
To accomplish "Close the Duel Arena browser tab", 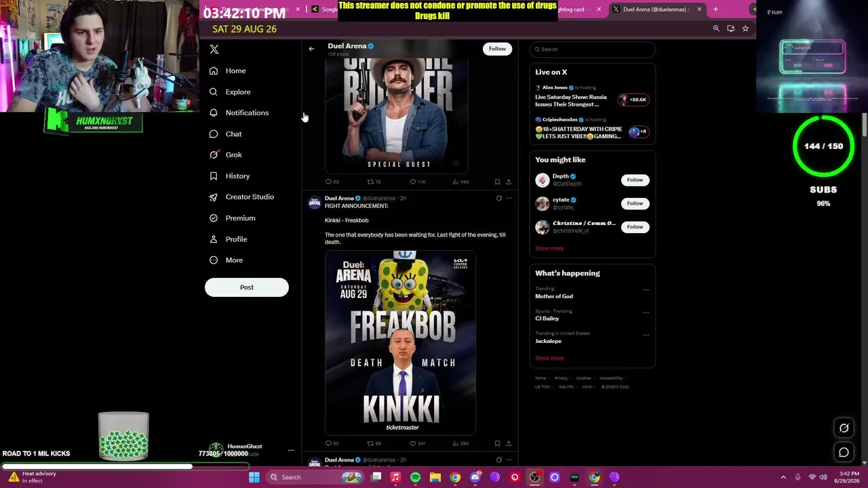I will click(699, 9).
